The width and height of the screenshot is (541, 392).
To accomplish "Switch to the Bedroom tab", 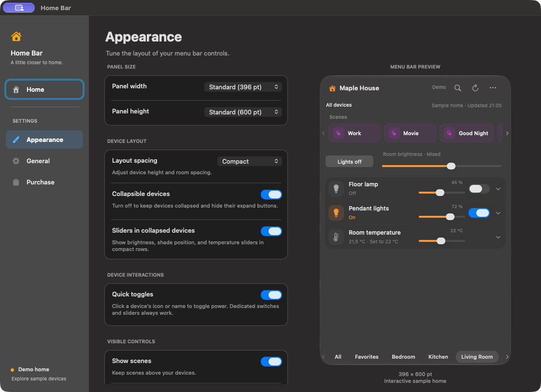I will coord(403,357).
